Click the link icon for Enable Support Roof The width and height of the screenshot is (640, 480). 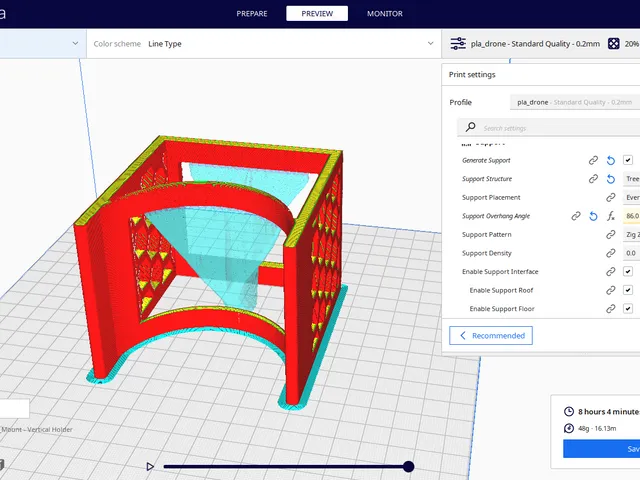point(611,290)
